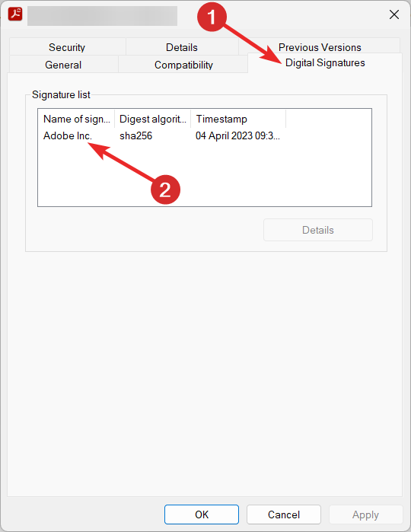Viewport: 411px width, 532px height.
Task: Open the Compatibility tab
Action: point(183,65)
